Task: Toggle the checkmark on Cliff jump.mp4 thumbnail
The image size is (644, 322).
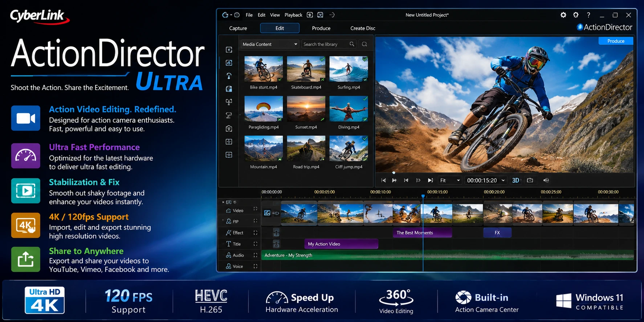Action: (x=365, y=138)
